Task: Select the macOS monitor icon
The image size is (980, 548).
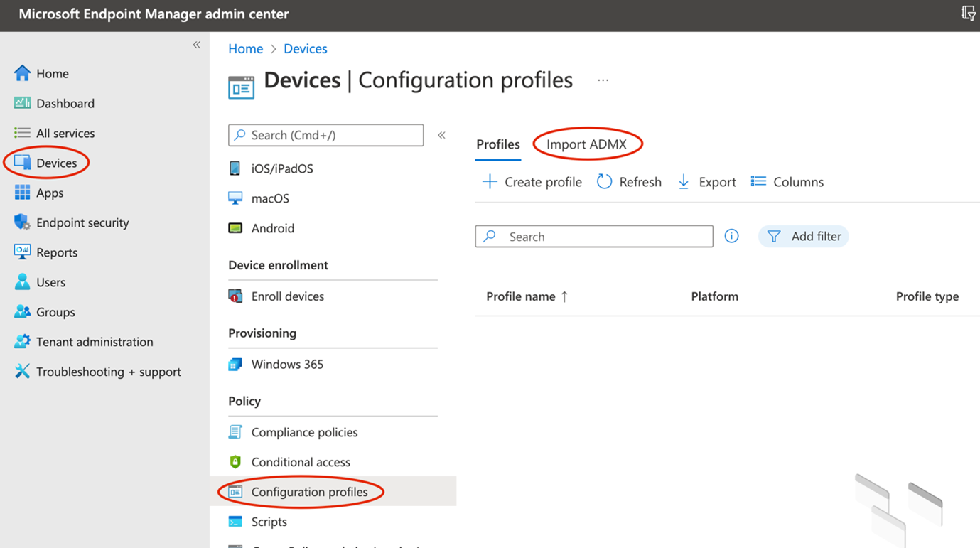Action: [235, 198]
